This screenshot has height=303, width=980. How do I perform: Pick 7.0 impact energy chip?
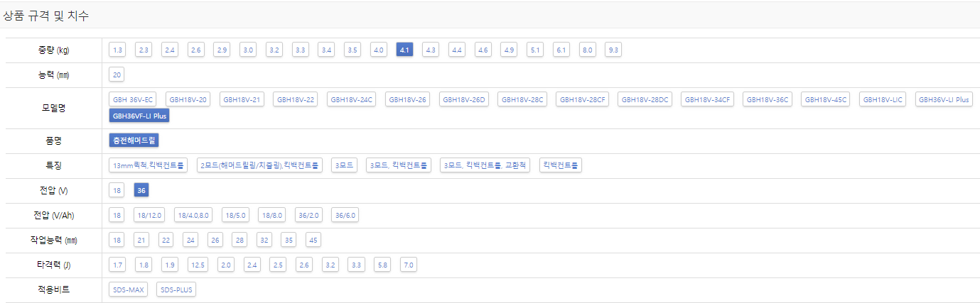[x=408, y=265]
